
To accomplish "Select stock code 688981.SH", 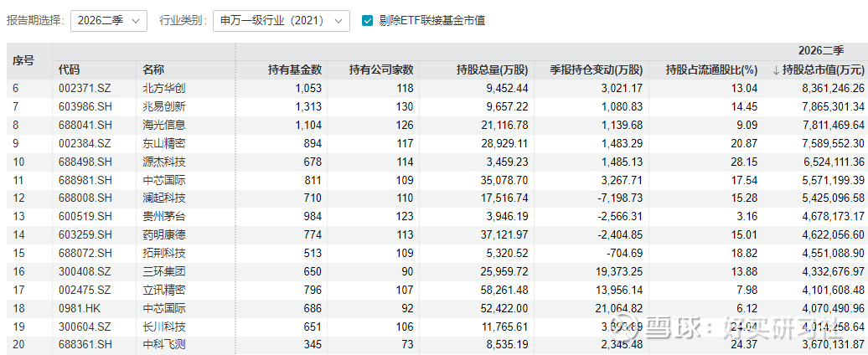I will click(x=85, y=180).
